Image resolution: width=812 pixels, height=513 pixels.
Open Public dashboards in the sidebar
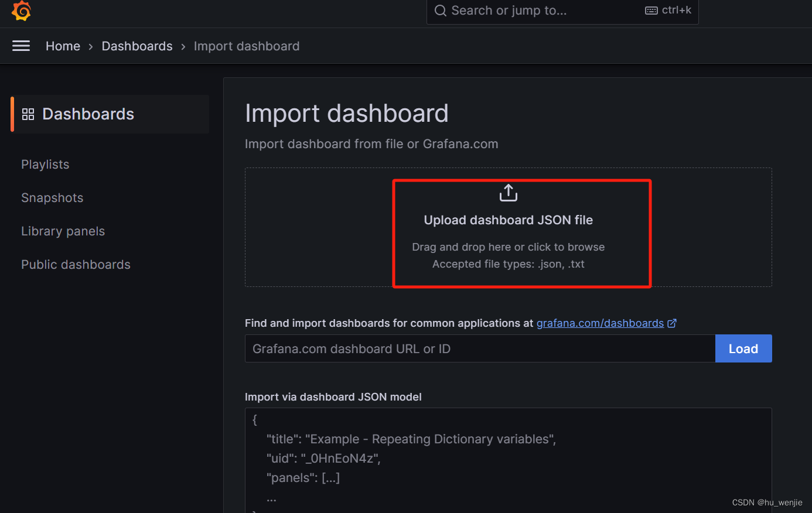pos(76,265)
